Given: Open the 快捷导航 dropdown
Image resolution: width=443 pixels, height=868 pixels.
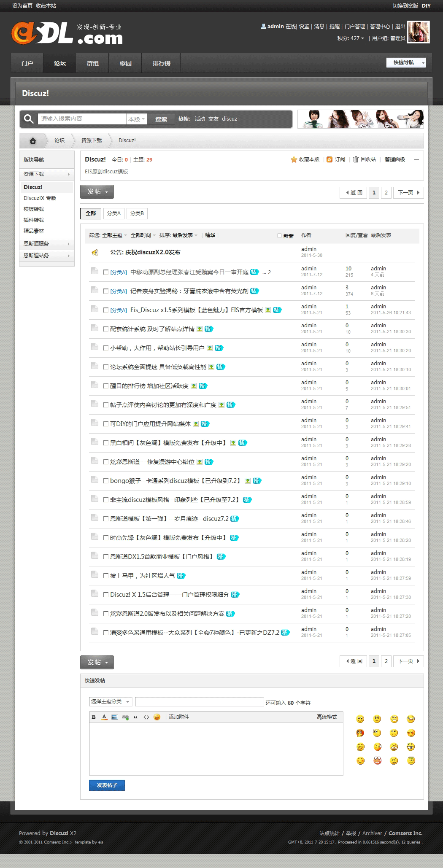Looking at the screenshot, I should [406, 62].
